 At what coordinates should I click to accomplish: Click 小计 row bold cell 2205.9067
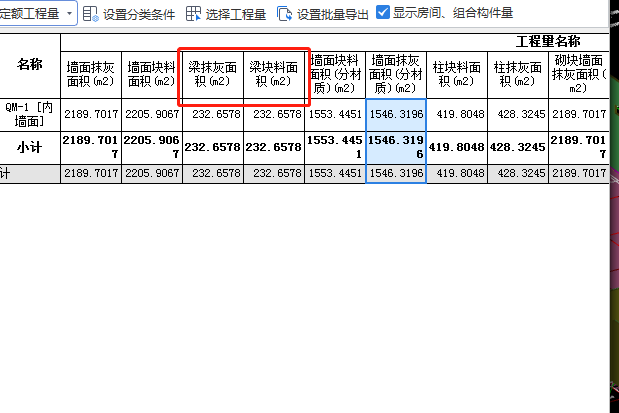(152, 148)
